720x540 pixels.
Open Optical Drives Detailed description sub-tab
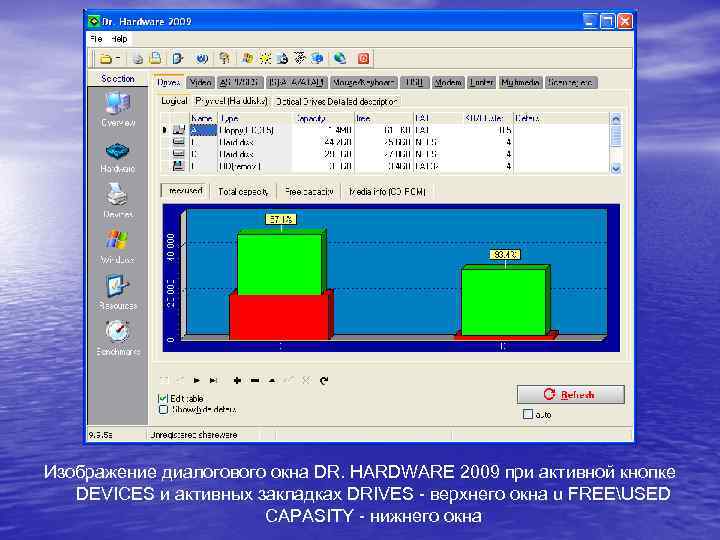(337, 101)
